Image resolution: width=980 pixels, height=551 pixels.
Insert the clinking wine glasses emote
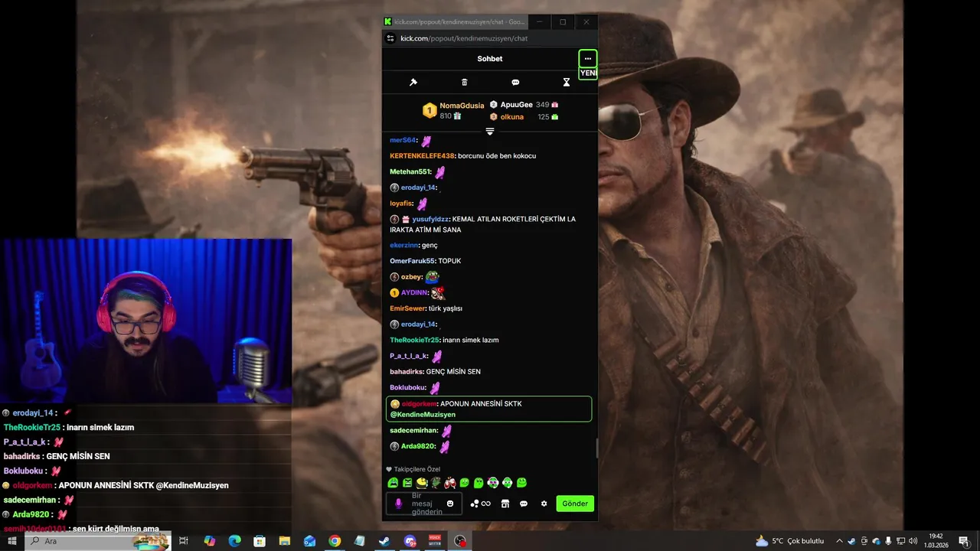[x=450, y=483]
